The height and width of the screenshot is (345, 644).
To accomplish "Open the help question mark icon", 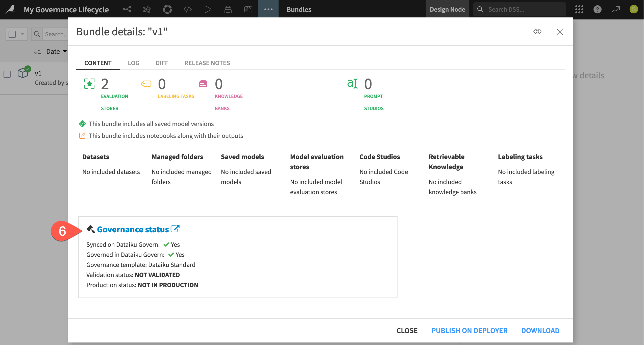I will pos(598,9).
